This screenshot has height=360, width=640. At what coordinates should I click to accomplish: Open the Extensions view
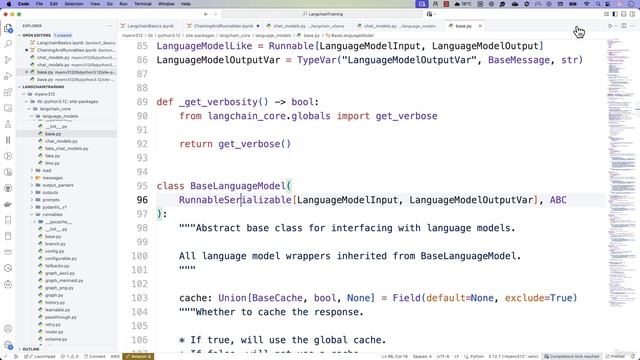click(x=8, y=92)
